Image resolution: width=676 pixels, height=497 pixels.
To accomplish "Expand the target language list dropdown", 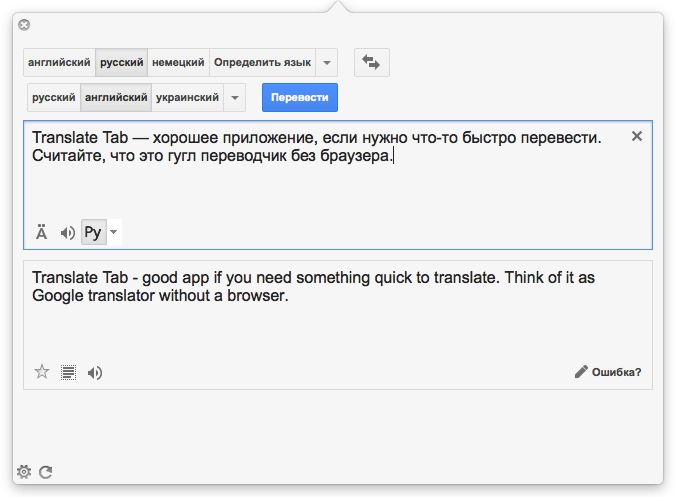I will click(x=235, y=97).
